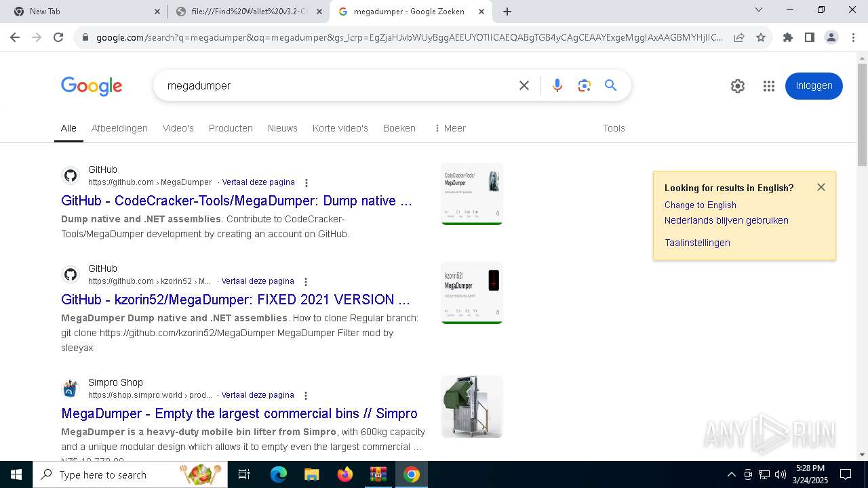The width and height of the screenshot is (868, 488).
Task: Toggle the Chrome side panel
Action: (x=810, y=37)
